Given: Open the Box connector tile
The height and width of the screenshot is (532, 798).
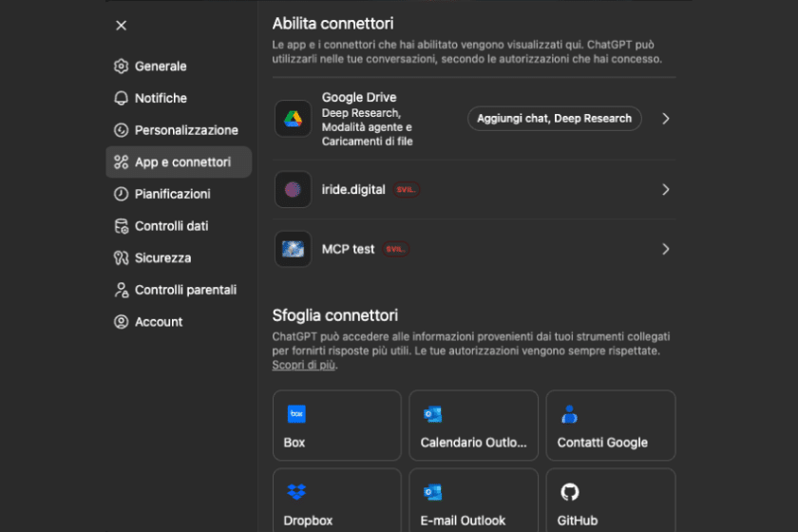Looking at the screenshot, I should click(336, 426).
